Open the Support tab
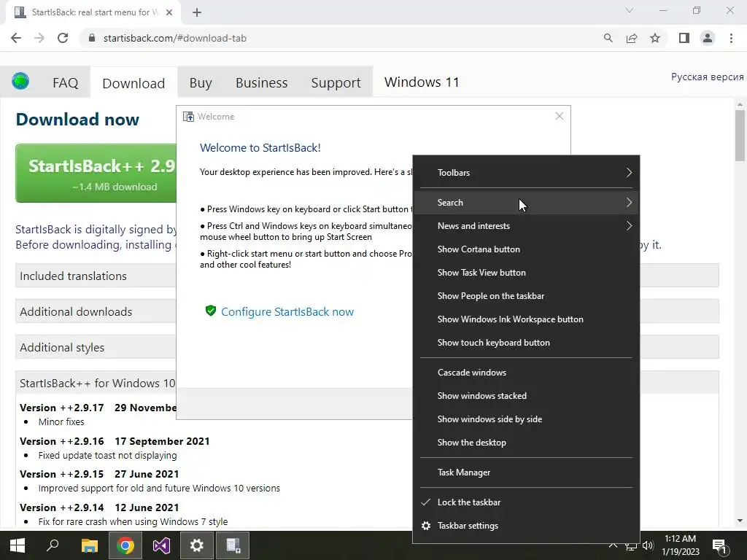747x560 pixels. pos(336,83)
